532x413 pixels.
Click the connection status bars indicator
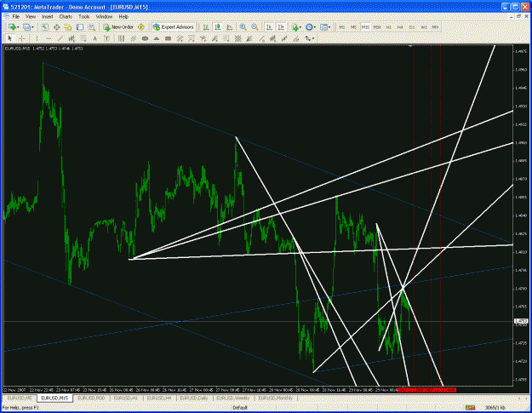point(470,408)
